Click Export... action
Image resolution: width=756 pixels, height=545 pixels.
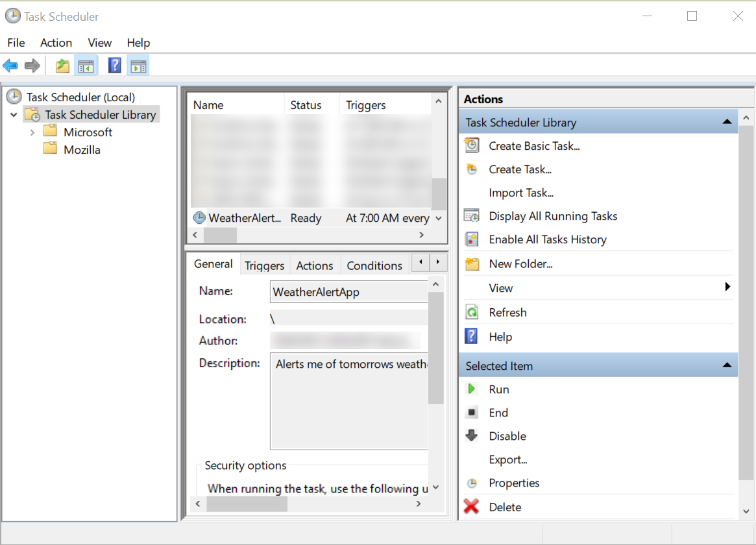(x=508, y=459)
